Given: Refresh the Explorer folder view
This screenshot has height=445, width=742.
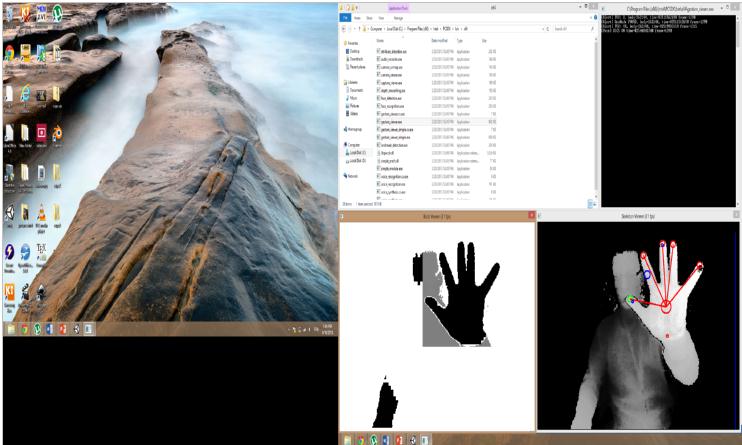Looking at the screenshot, I should 550,29.
